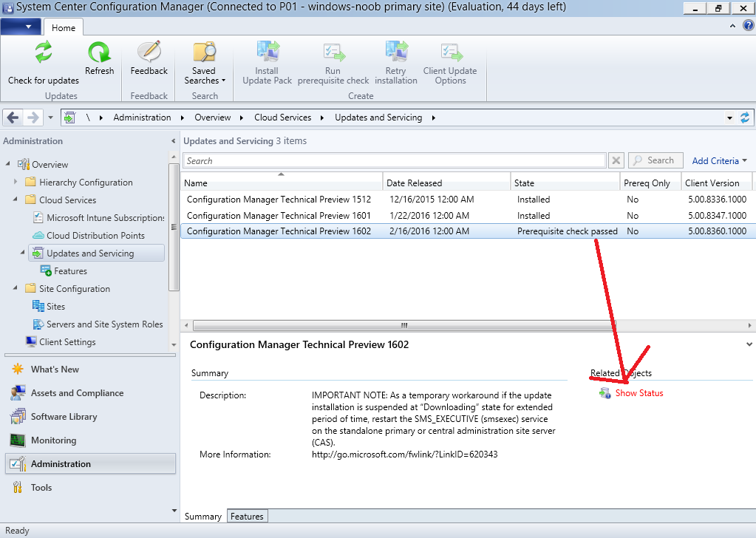Open the Add Criteria dropdown

719,160
